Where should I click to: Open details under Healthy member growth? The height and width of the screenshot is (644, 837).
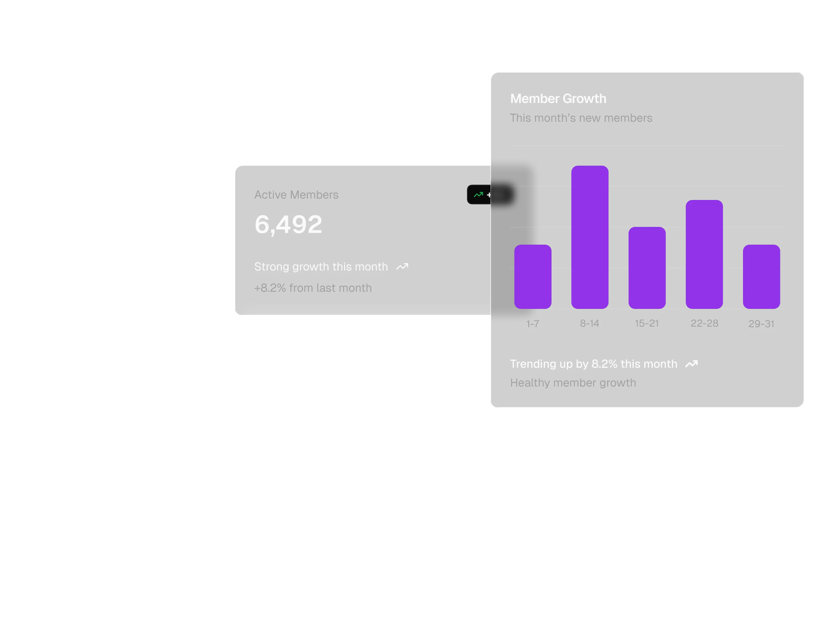[x=573, y=382]
